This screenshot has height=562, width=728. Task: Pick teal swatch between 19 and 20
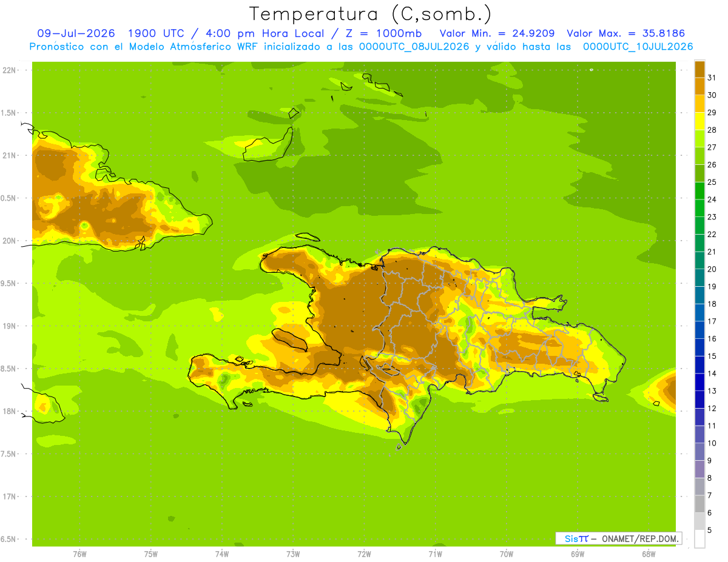699,278
